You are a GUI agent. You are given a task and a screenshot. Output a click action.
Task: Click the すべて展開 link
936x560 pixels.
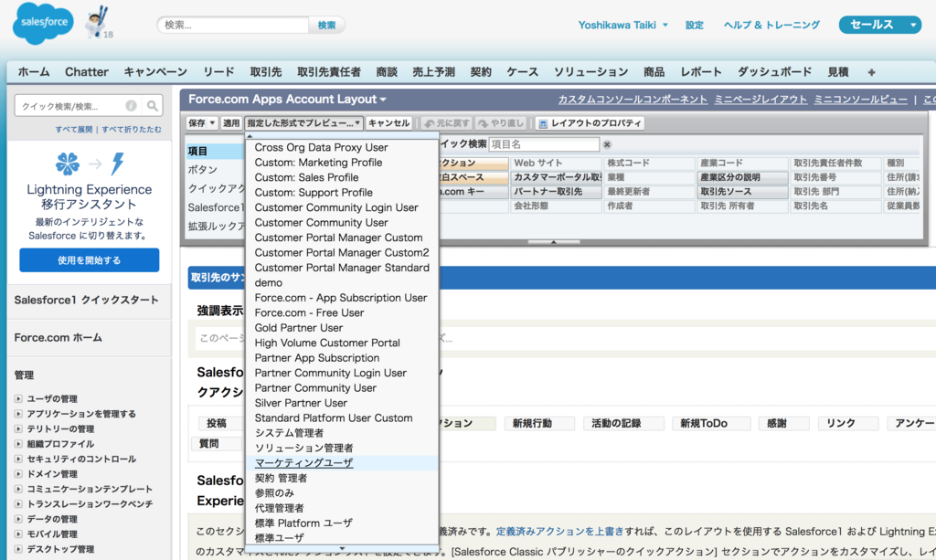pyautogui.click(x=73, y=130)
